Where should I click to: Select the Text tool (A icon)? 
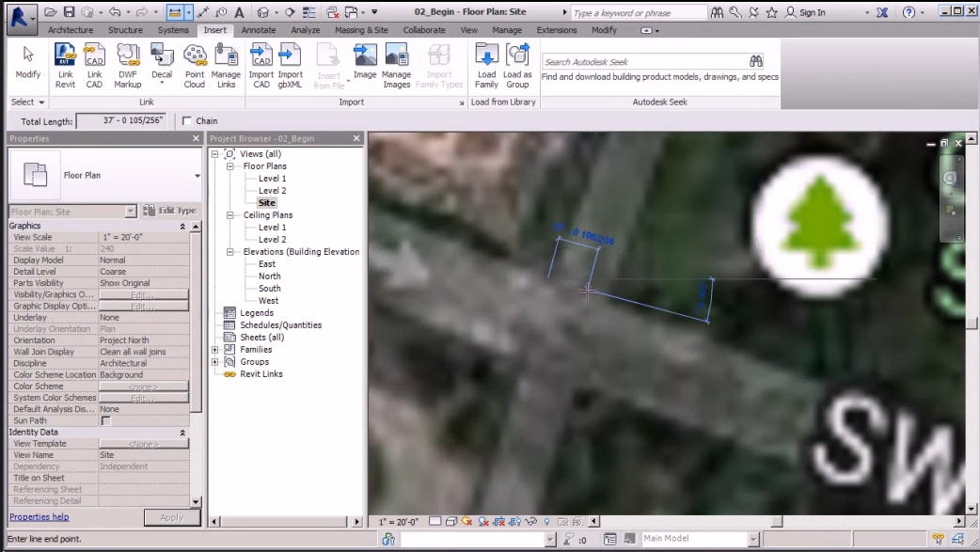[240, 12]
